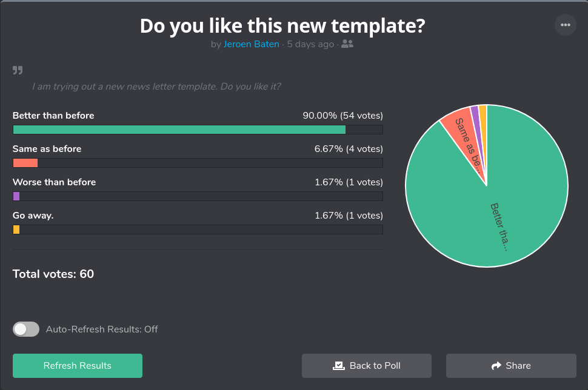Click the red Same as before bar
This screenshot has height=390, width=588.
(25, 163)
